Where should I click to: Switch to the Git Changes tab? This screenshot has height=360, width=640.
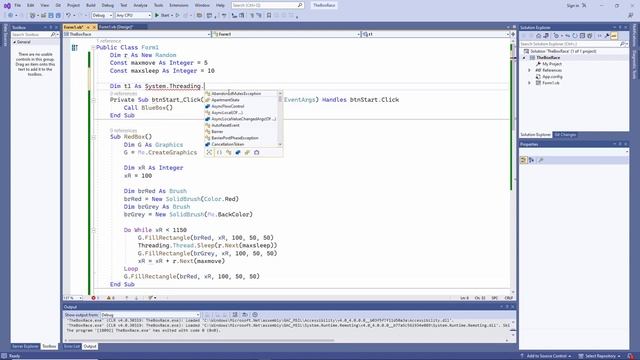tap(565, 135)
